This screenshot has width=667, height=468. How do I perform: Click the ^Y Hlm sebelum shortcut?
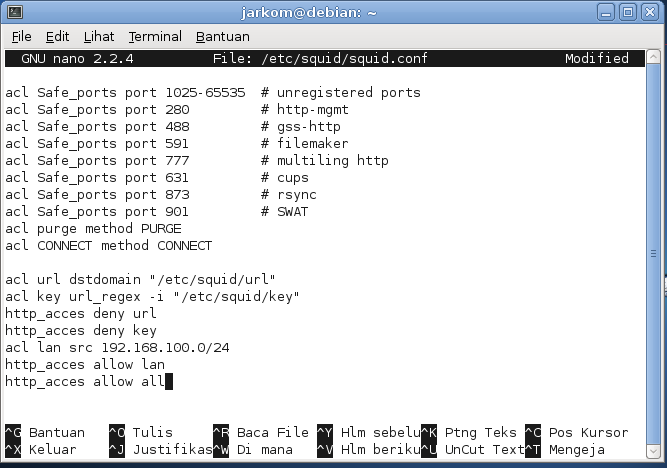[x=369, y=433]
